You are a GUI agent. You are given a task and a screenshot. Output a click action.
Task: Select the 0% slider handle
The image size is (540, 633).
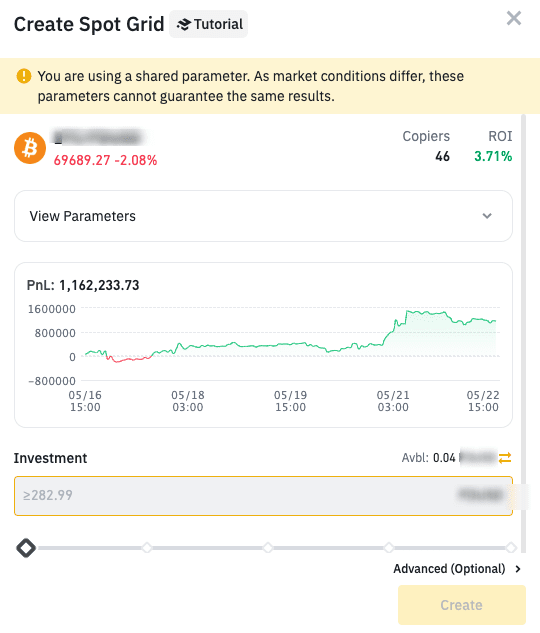tap(26, 548)
